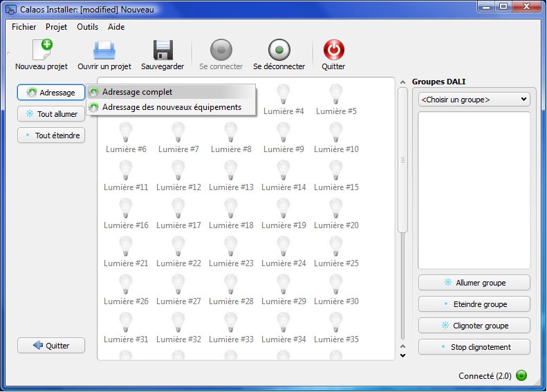
Task: Select the Lumière #25 bulb icon
Action: [336, 247]
